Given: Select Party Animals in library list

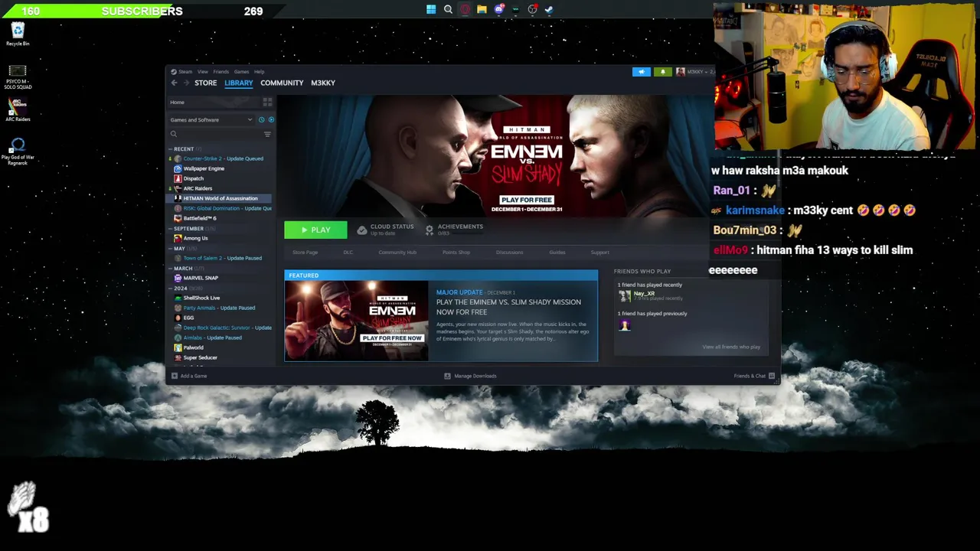Looking at the screenshot, I should click(x=220, y=308).
